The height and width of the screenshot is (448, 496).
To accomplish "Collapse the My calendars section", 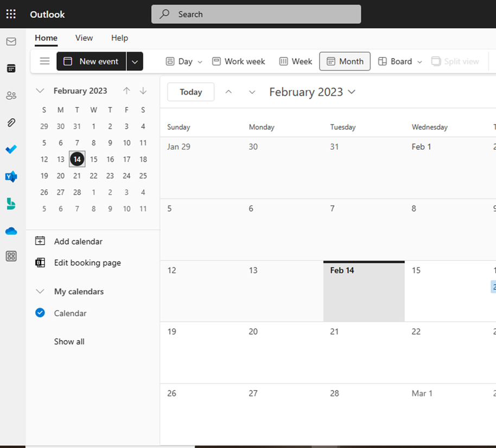I will tap(40, 291).
